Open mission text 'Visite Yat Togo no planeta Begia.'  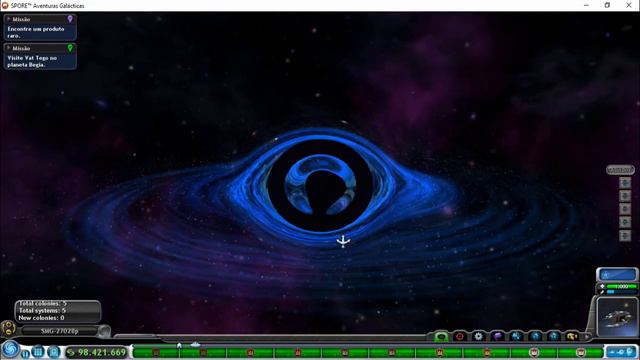32,61
